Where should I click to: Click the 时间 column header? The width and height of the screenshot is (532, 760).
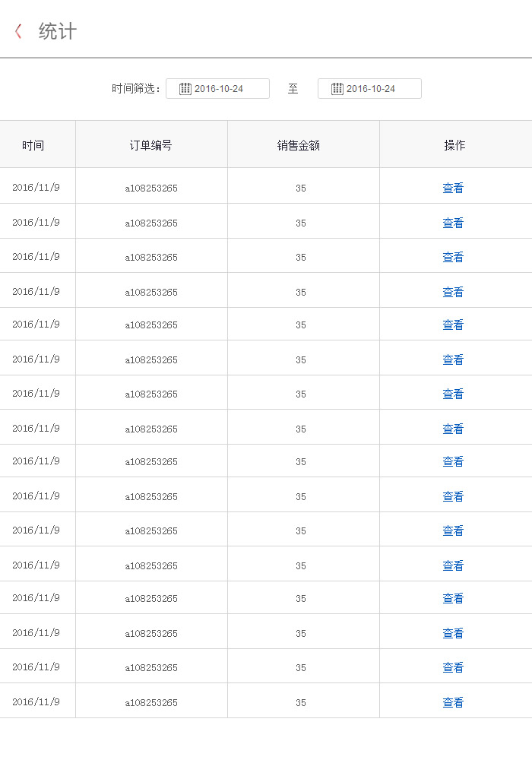[33, 145]
